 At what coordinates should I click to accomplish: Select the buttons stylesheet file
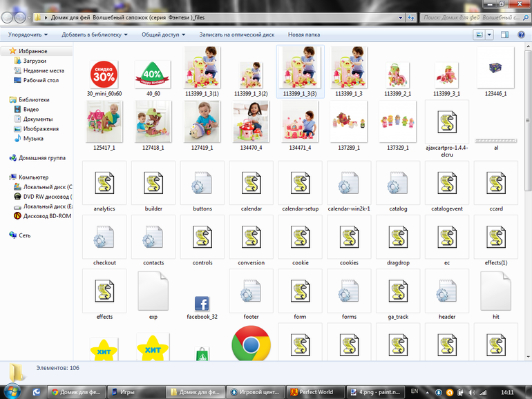pyautogui.click(x=202, y=183)
